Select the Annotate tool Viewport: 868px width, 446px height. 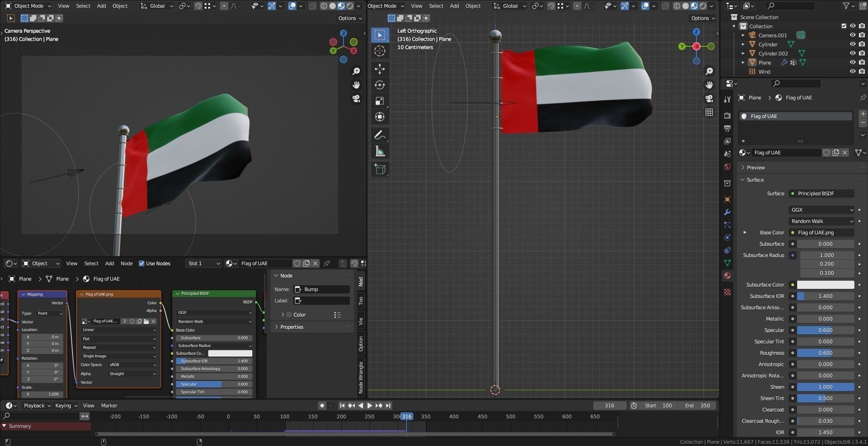click(380, 135)
